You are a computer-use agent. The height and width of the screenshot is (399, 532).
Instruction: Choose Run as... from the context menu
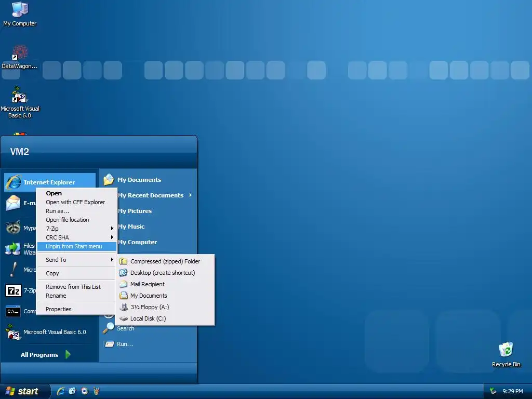coord(77,211)
